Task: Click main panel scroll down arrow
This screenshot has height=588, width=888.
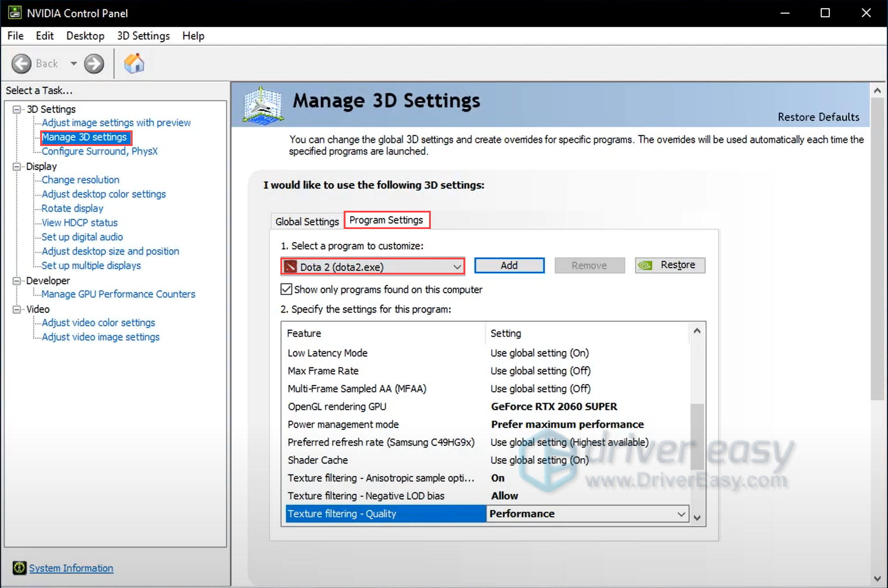Action: (x=878, y=579)
